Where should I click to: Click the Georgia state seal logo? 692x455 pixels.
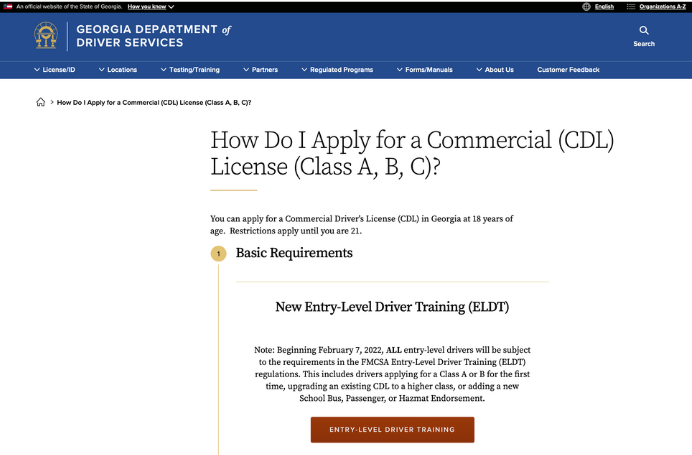(x=46, y=36)
